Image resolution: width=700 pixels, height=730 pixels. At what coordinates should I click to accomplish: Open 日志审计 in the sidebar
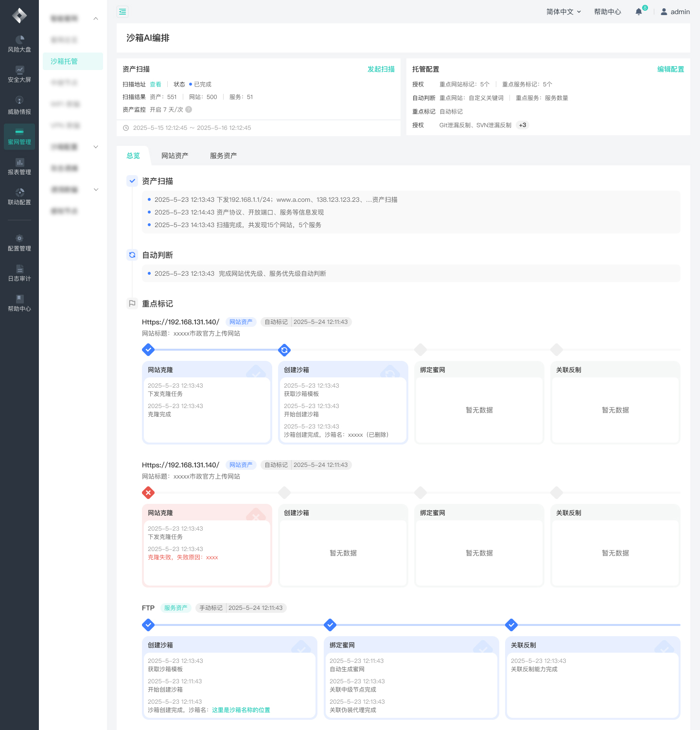[19, 273]
